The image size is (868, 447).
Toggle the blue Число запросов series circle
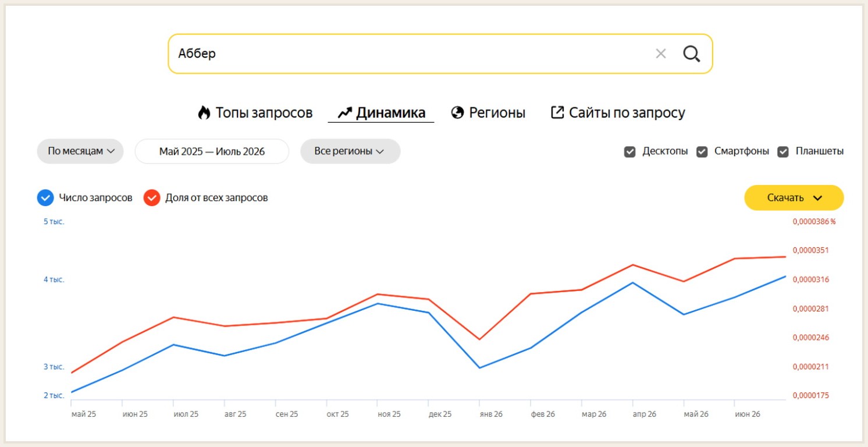click(45, 198)
